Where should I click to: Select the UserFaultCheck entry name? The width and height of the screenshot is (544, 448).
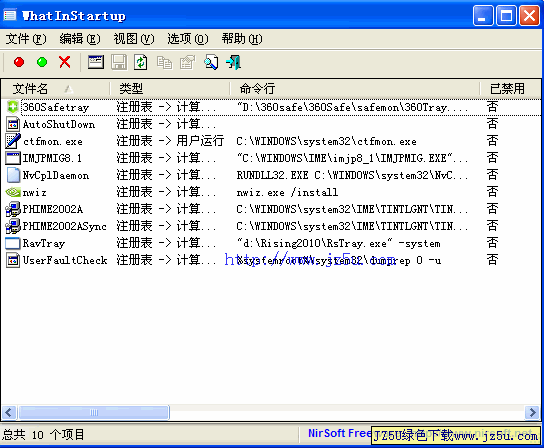(x=65, y=260)
